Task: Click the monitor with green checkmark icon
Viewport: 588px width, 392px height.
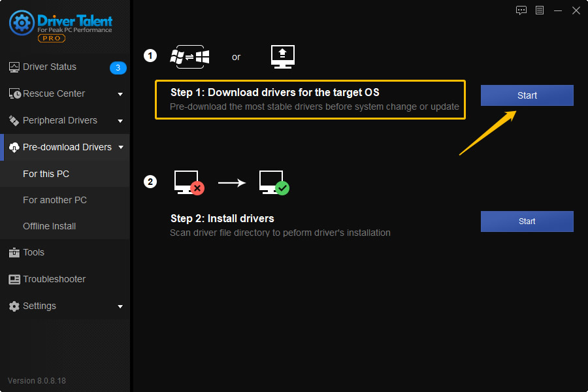Action: [x=274, y=183]
